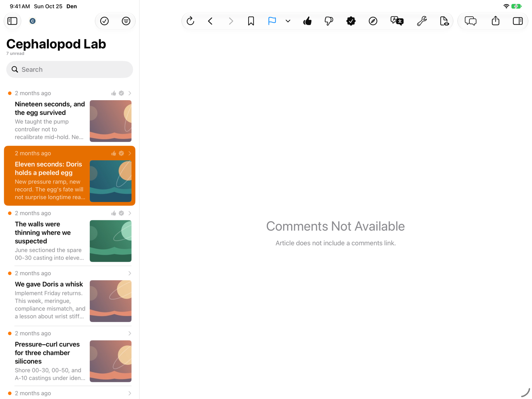Click thumbnail of 'Nineteen seconds' article
This screenshot has width=532, height=399.
pos(111,121)
